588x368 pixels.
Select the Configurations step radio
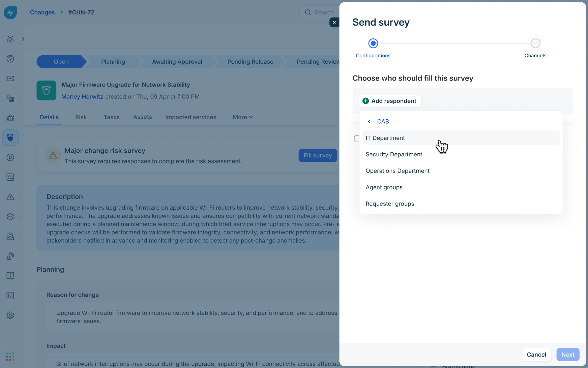click(373, 43)
